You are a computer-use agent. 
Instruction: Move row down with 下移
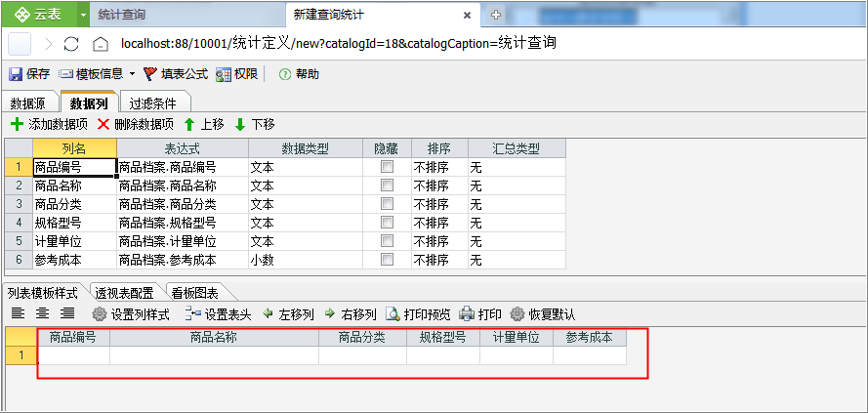coord(255,124)
